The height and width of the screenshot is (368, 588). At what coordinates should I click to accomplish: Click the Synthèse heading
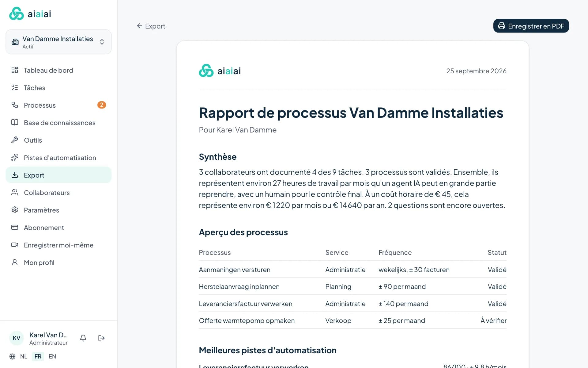(218, 157)
